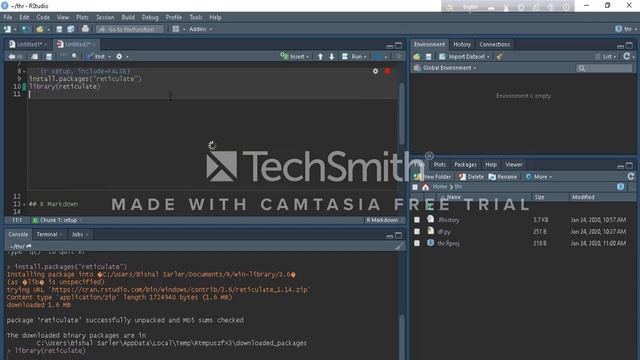640x360 pixels.
Task: Click the workspace panes grid icon
Action: coord(176,29)
